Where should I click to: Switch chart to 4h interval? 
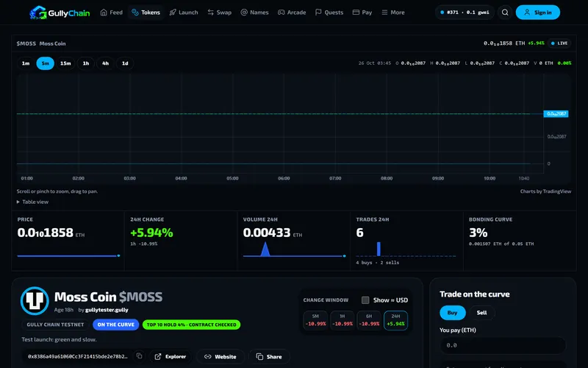105,63
